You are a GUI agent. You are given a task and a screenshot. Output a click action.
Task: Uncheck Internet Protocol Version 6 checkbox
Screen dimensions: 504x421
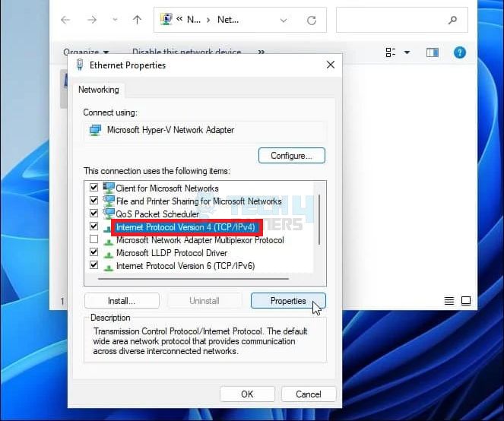[94, 265]
